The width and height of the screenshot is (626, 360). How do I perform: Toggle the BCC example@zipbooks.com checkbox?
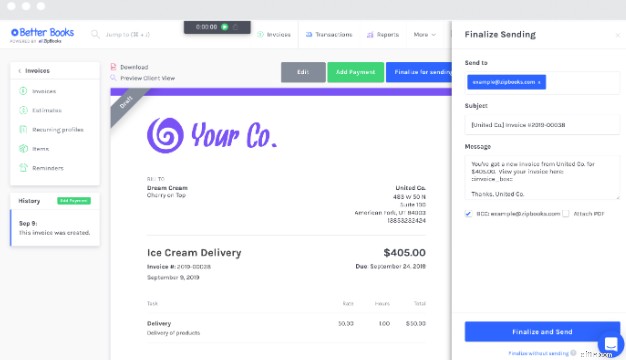tap(468, 214)
